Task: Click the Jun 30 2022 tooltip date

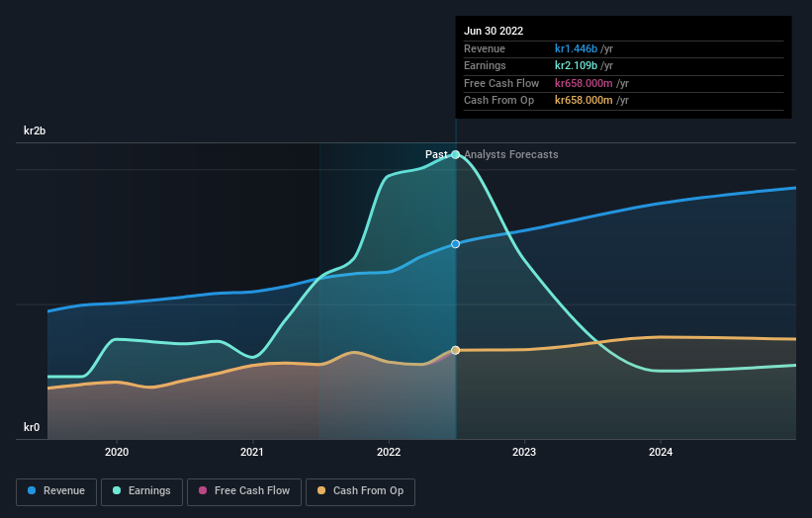Action: [494, 31]
